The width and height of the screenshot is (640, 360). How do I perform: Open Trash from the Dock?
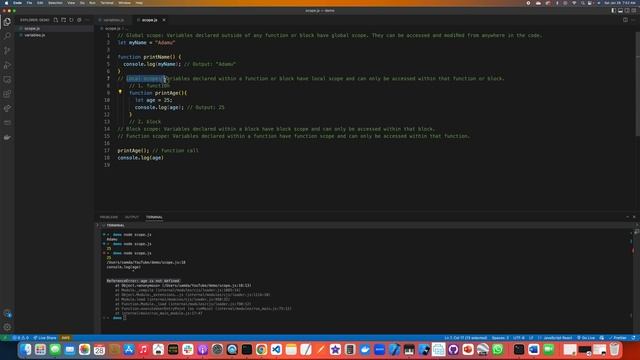[x=614, y=349]
